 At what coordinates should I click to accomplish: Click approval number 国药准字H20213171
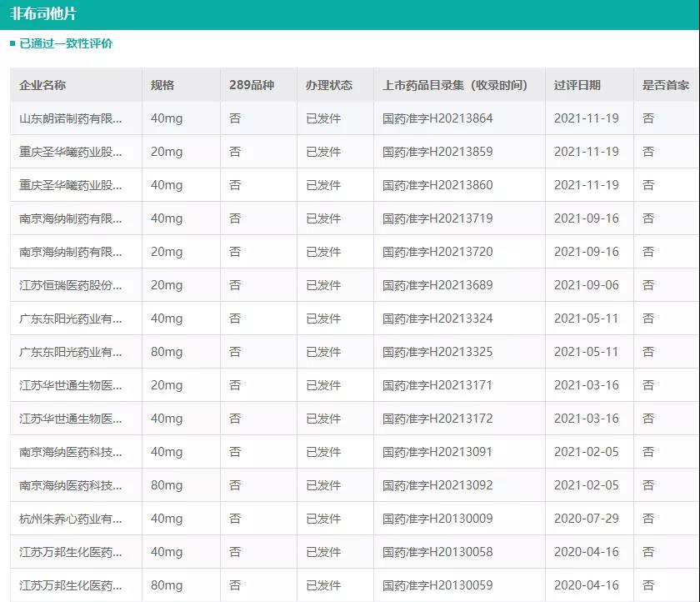(x=437, y=385)
